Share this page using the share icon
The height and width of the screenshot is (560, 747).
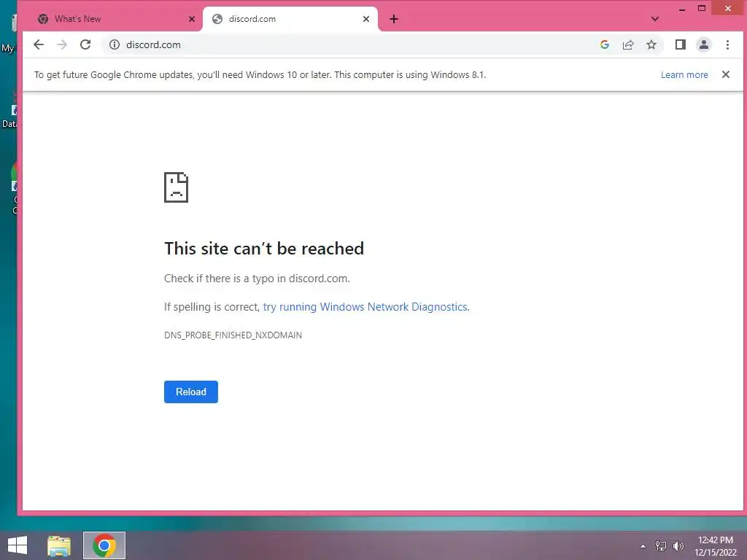[628, 44]
